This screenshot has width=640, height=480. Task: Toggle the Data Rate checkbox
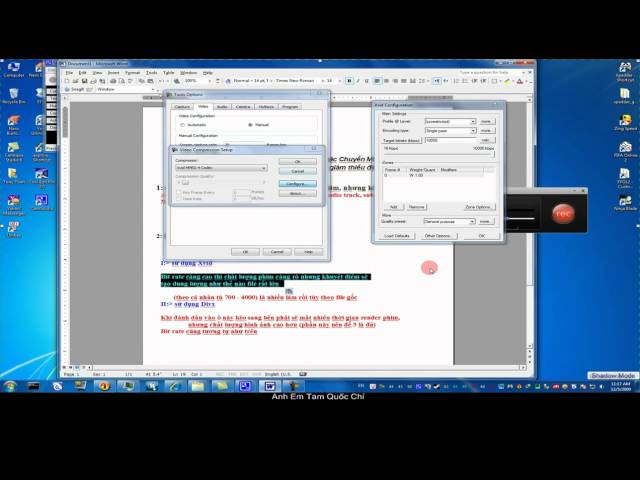[179, 198]
